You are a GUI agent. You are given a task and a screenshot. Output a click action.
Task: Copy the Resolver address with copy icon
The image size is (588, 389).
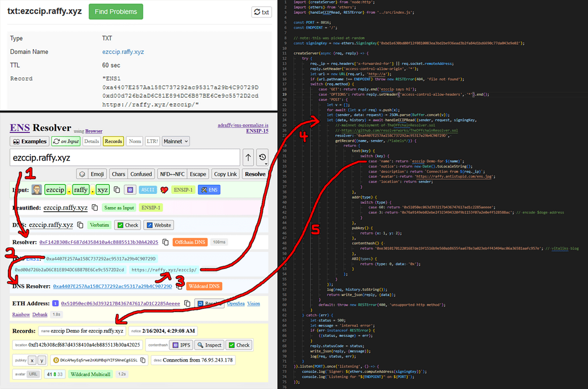[x=164, y=242]
